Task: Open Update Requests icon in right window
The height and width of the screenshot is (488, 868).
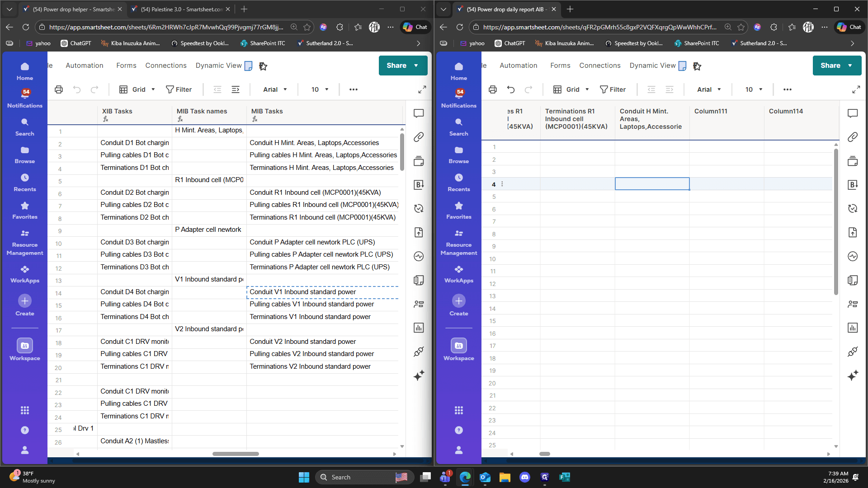Action: [853, 208]
